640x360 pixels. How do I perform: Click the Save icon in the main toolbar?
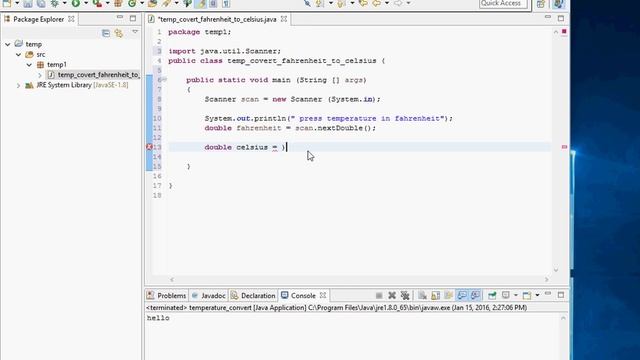(28, 4)
